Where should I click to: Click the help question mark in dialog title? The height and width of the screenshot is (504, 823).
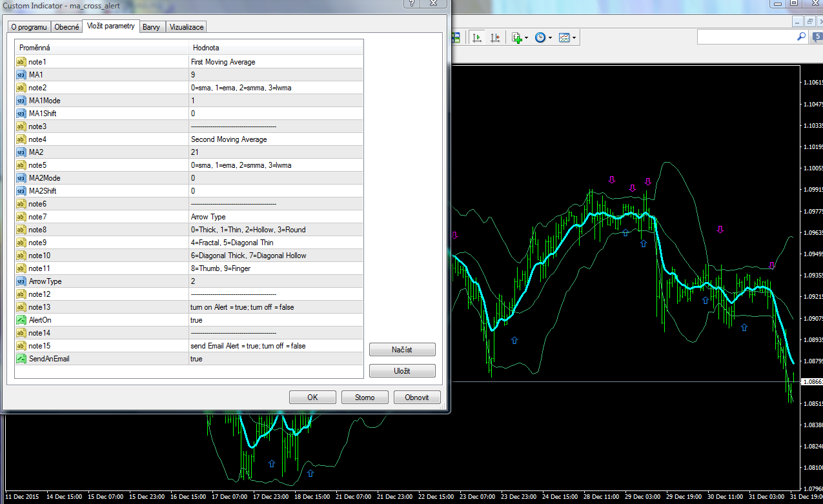pos(412,4)
